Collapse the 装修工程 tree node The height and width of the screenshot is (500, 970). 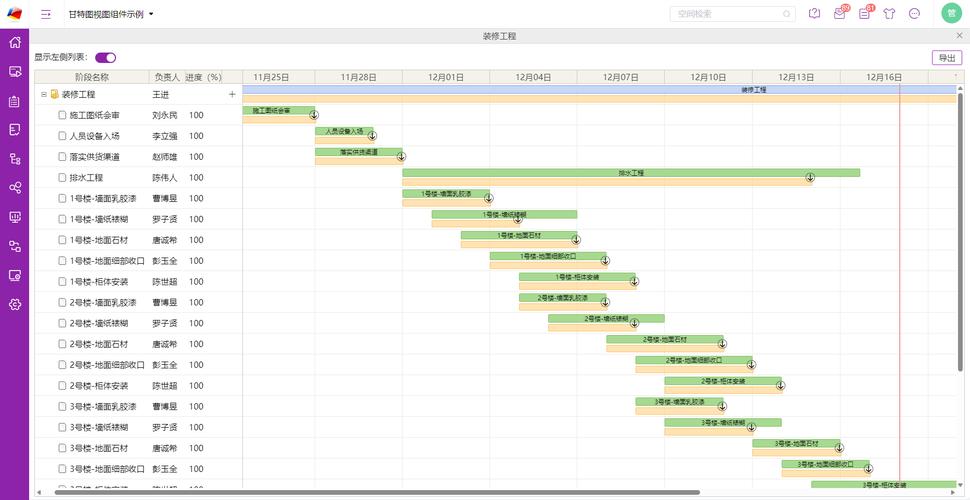tap(43, 94)
